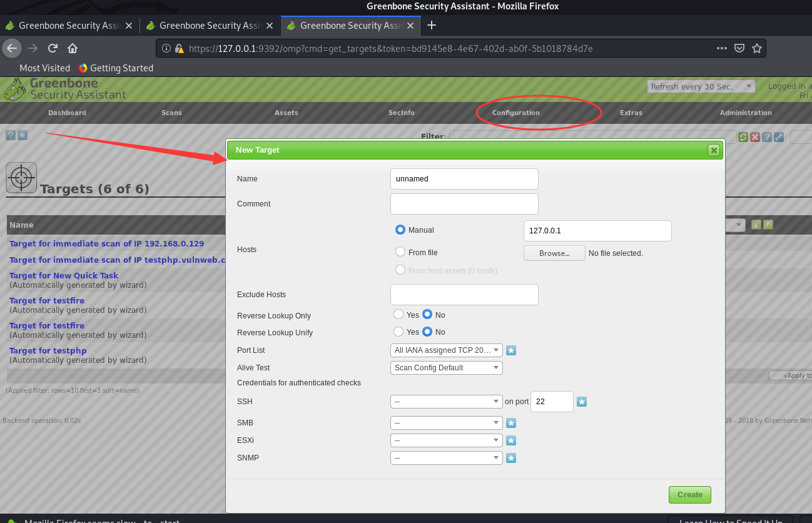Open page actions three-dot menu
This screenshot has height=523, width=812.
[x=722, y=48]
